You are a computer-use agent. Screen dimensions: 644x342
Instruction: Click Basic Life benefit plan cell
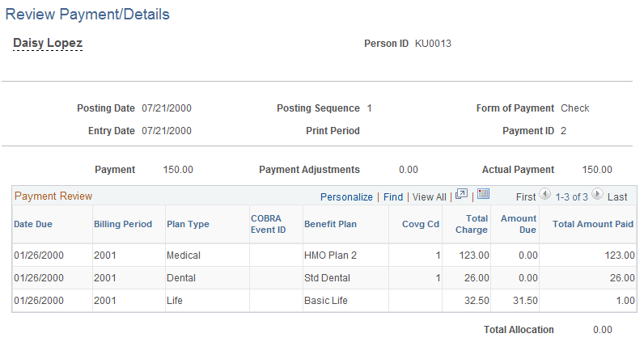point(326,301)
